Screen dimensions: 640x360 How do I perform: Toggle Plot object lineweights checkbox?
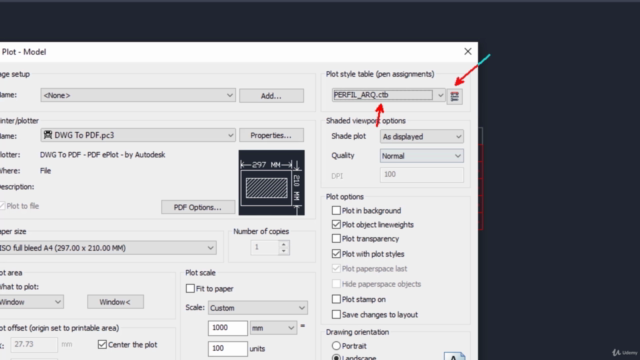click(336, 224)
